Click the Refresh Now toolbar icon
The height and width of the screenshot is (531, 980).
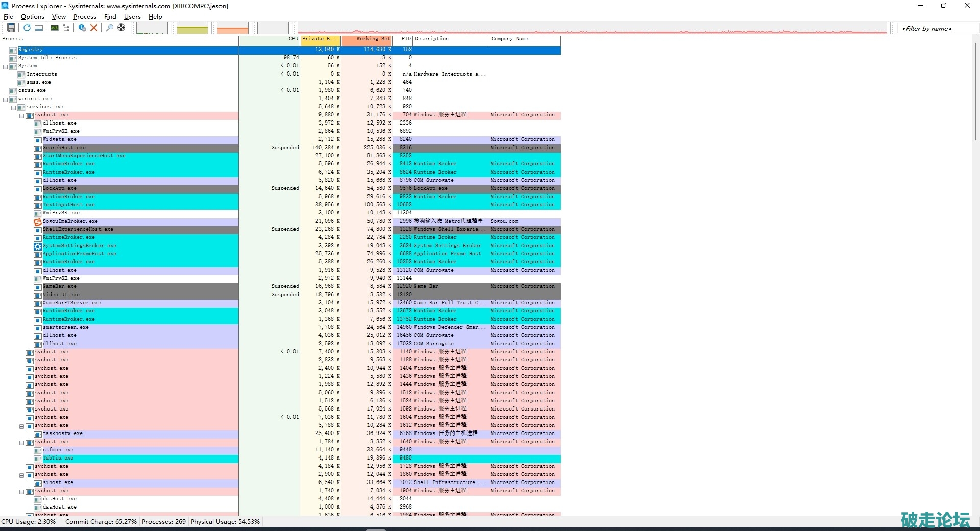click(x=27, y=28)
